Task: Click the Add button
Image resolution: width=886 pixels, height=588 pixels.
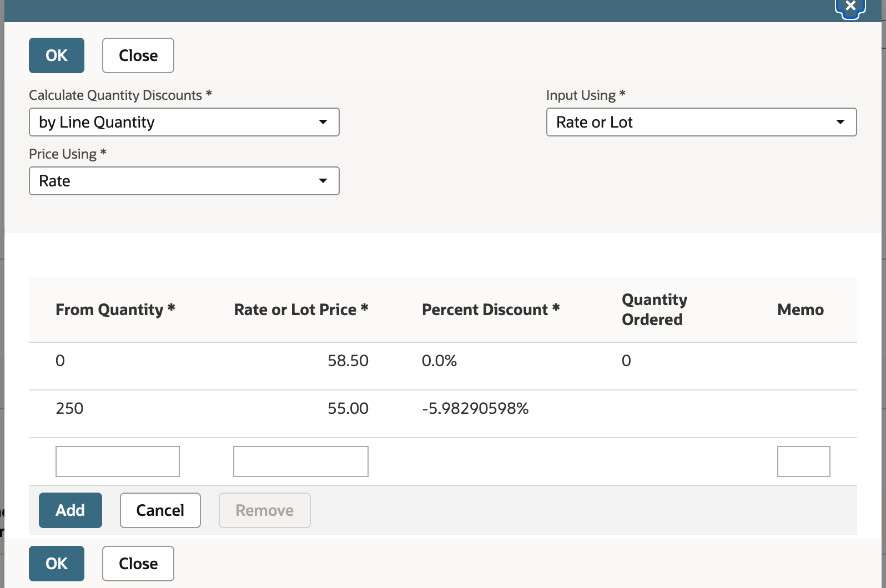Action: (x=71, y=510)
